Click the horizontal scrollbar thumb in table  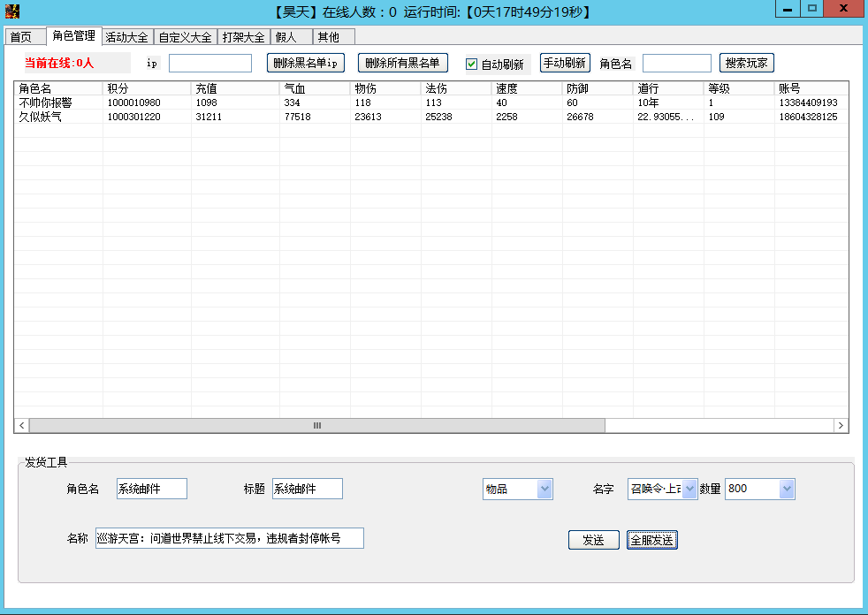[316, 425]
